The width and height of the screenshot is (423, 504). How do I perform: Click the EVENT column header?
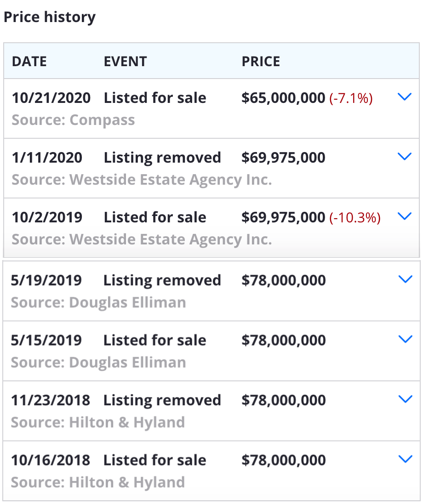(x=125, y=62)
